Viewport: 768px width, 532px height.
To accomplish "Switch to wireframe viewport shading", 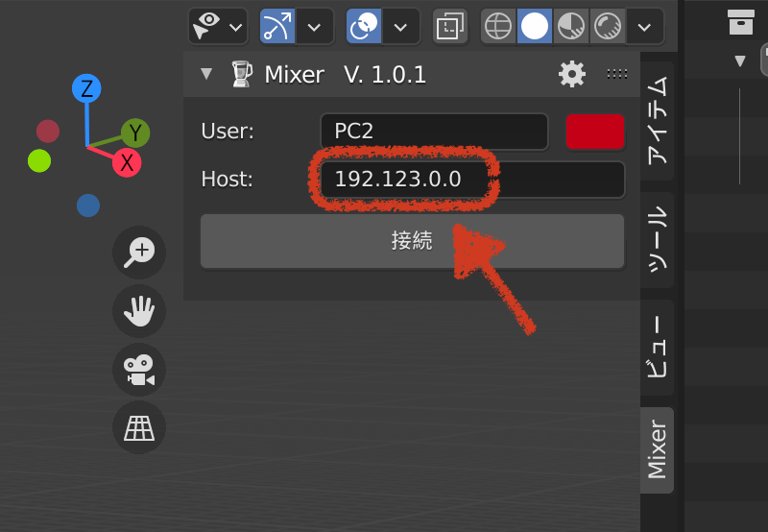I will click(497, 26).
